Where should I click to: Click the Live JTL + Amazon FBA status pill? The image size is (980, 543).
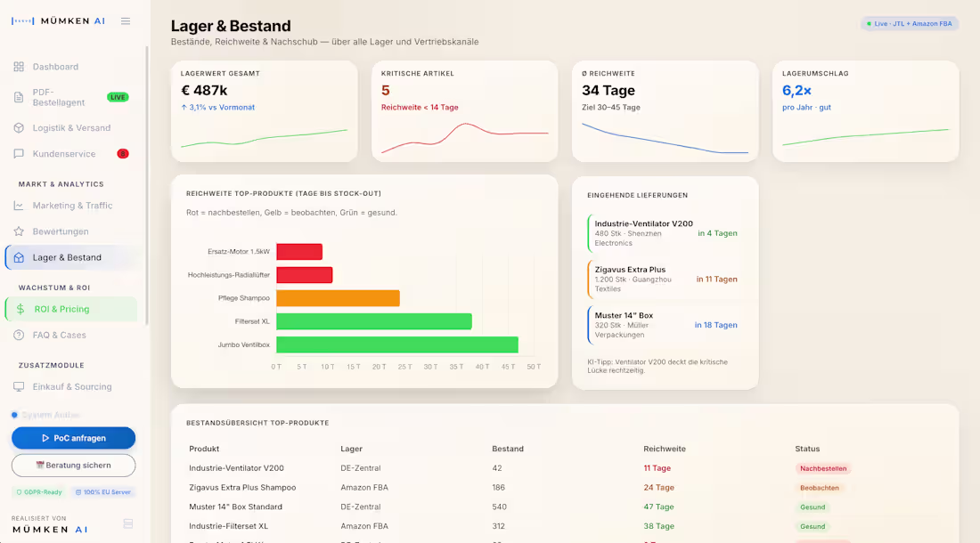(x=910, y=24)
